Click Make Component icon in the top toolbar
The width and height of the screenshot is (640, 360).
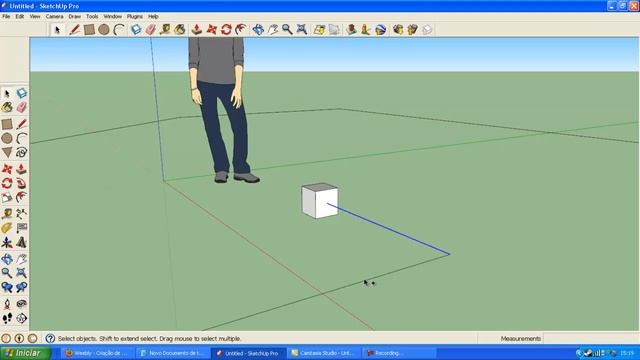click(136, 29)
